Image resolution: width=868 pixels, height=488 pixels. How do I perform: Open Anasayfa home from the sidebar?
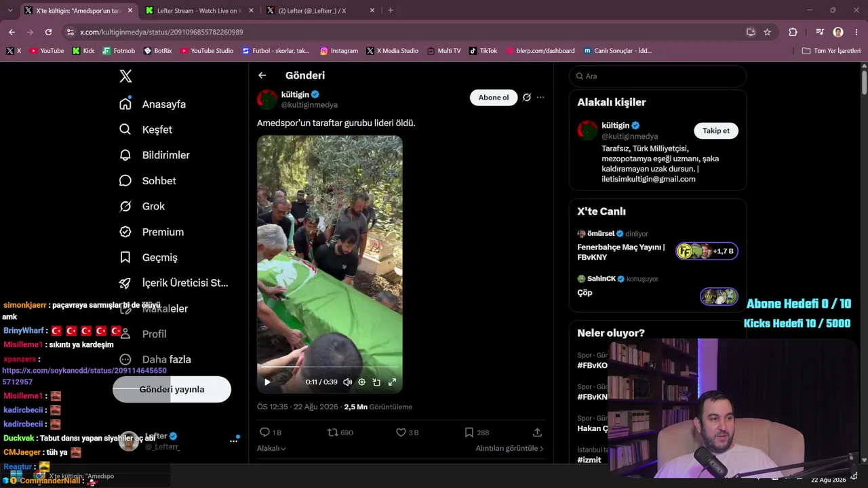click(153, 104)
